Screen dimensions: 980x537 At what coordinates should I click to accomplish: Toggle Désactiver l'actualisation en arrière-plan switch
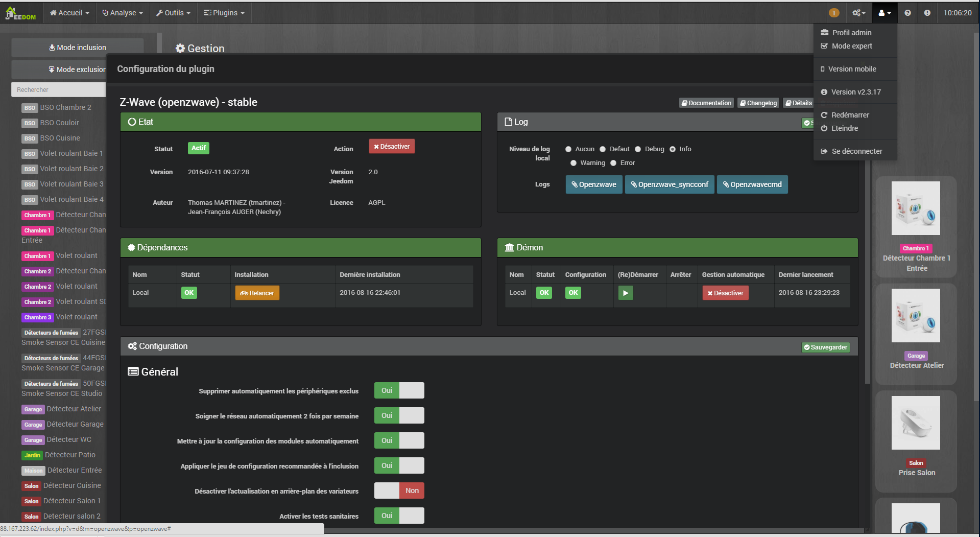(x=399, y=491)
